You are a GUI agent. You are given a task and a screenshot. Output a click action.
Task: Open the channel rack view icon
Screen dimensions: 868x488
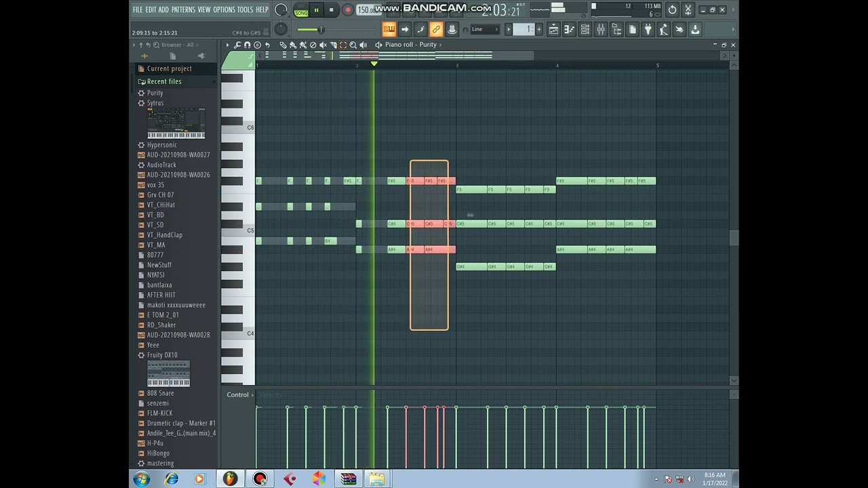point(585,29)
